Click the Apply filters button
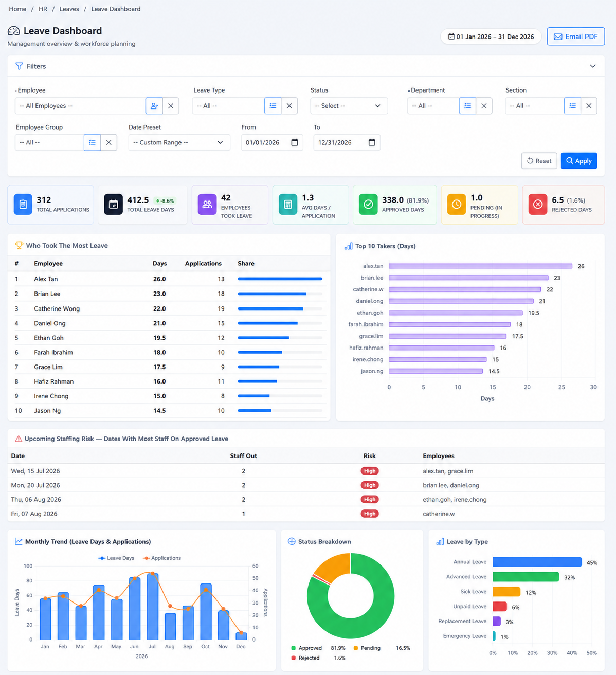The image size is (616, 675). click(x=579, y=161)
